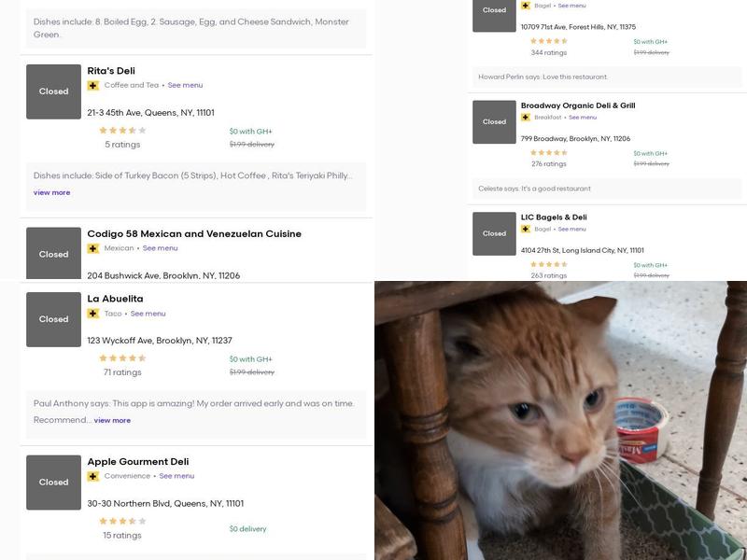This screenshot has height=560, width=747.
Task: Click the GH+ badge for Broadway Organic Deli
Action: click(526, 118)
